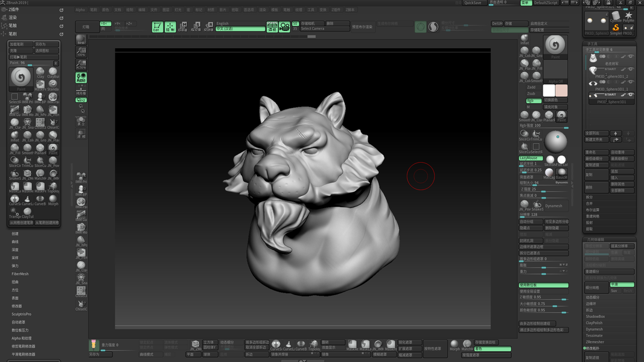
Task: Toggle the Perspective (透视) view button
Action: 272,27
